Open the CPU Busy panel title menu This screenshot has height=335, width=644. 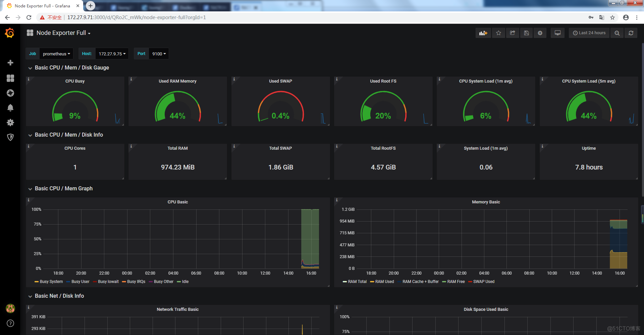(75, 81)
